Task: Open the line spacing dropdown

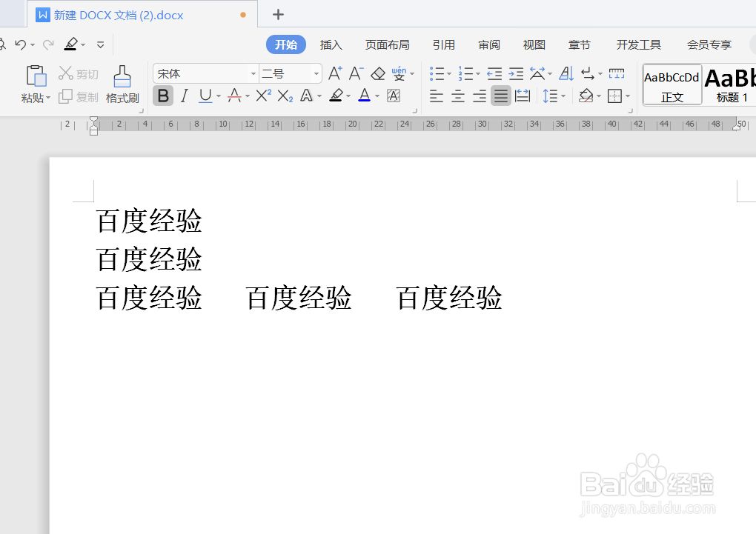Action: (x=554, y=96)
